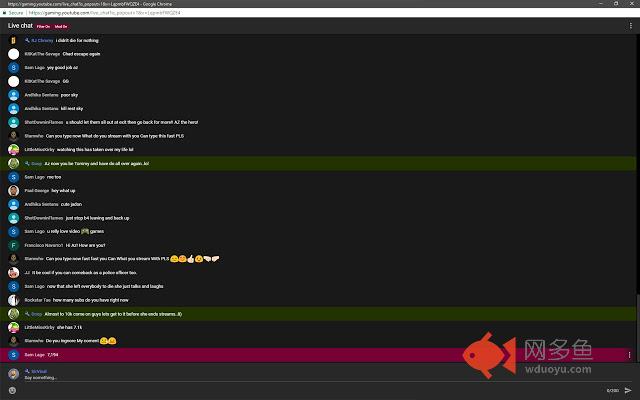The height and width of the screenshot is (400, 640).
Task: Toggle the 'Mod On' chat badge
Action: click(x=62, y=25)
